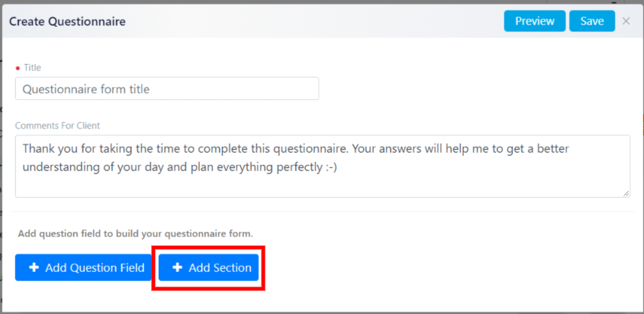Focus the Questionnaire form title input
This screenshot has width=644, height=314.
167,89
